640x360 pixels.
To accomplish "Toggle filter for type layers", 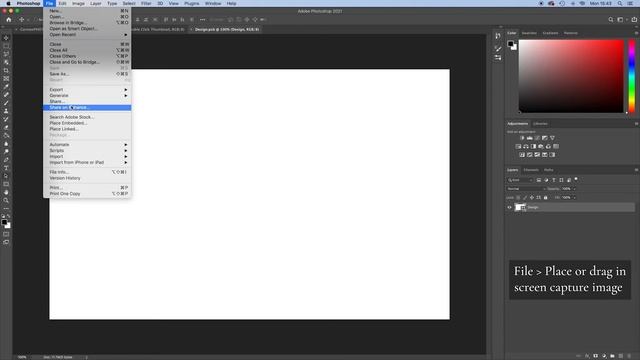I will point(554,180).
